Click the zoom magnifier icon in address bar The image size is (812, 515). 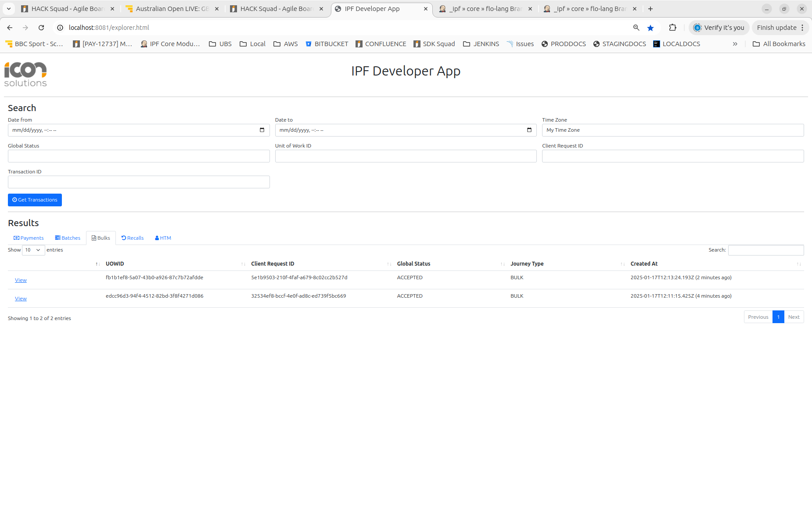pyautogui.click(x=636, y=28)
